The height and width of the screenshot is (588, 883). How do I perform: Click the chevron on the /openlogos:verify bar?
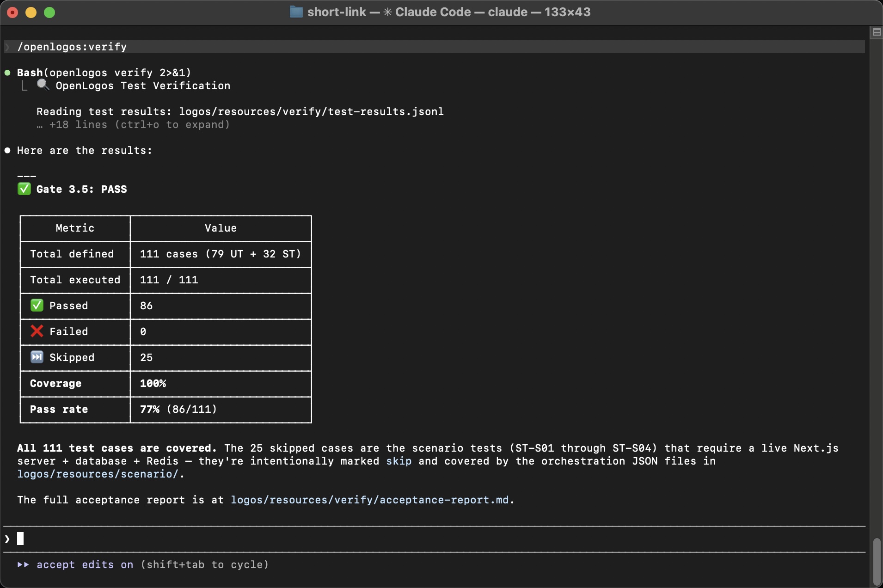(7, 47)
